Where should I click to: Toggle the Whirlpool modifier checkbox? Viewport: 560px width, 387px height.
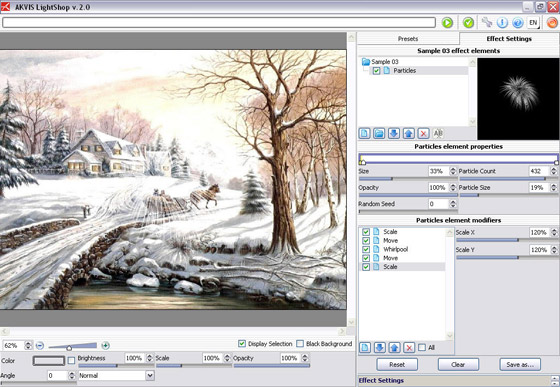366,249
